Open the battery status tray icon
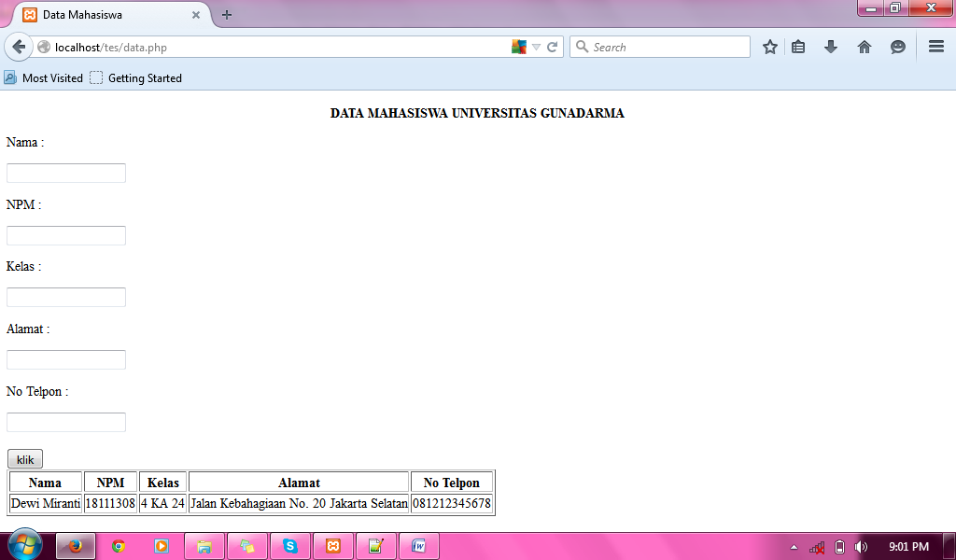Viewport: 956px width, 560px height. point(839,547)
